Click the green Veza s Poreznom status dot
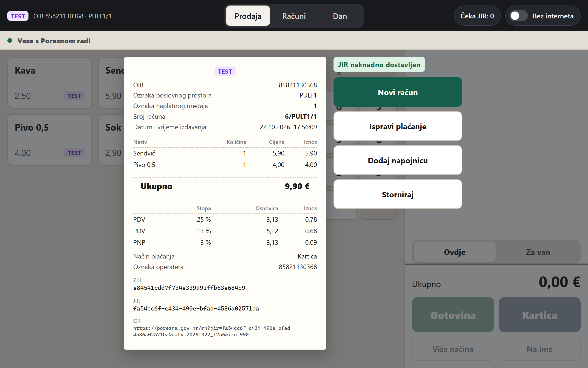Viewport: 588px width, 368px height. (10, 40)
